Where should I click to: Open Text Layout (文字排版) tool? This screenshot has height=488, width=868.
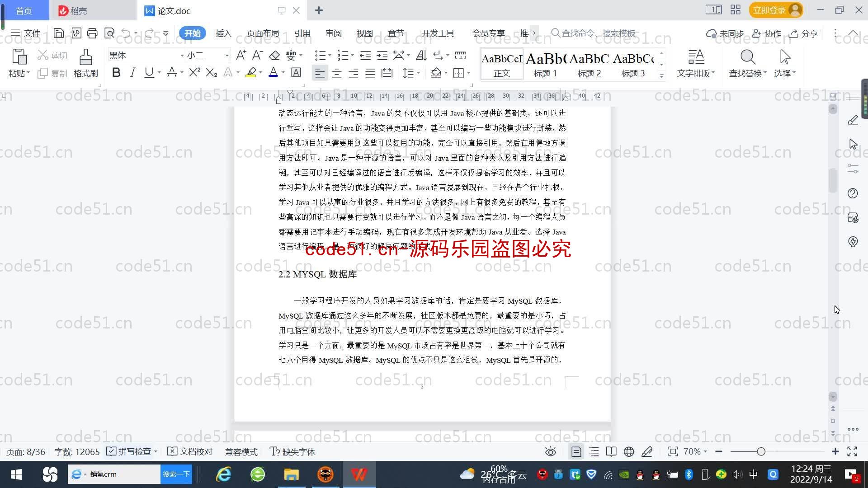point(696,63)
